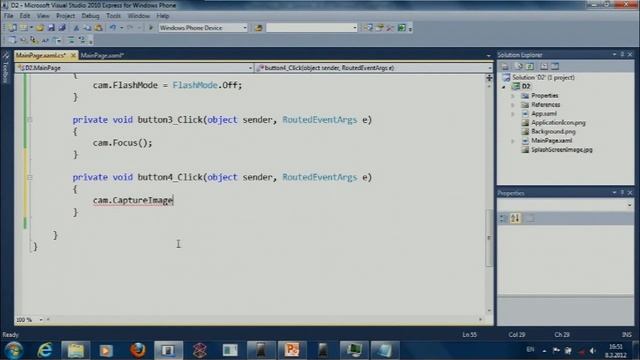Click the Categorized icon in Properties panel
Screen dimensions: 640x360
pos(503,218)
